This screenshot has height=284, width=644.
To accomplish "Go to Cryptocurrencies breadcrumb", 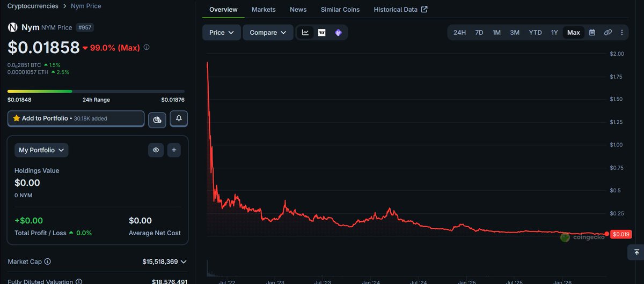I will (33, 6).
